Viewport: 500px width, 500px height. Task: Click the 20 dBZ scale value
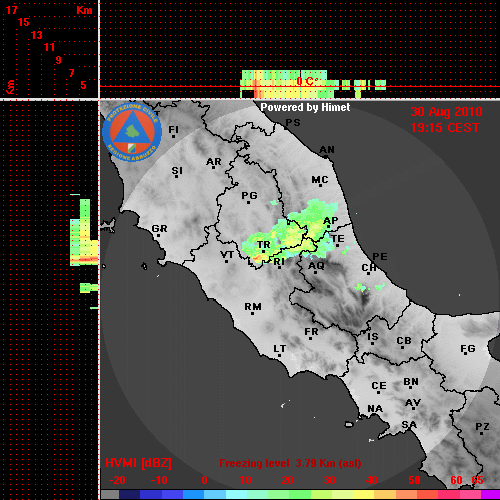pos(288,480)
